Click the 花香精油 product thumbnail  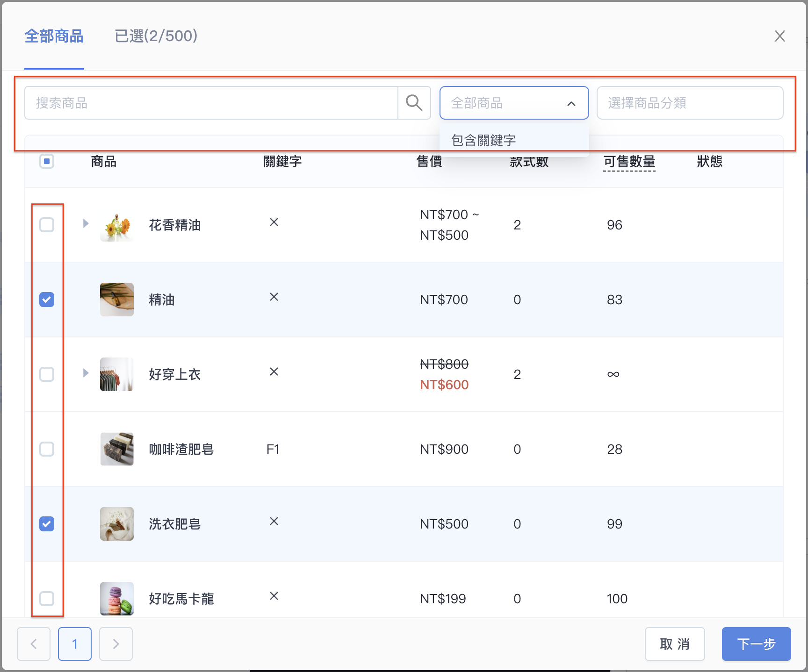tap(117, 225)
